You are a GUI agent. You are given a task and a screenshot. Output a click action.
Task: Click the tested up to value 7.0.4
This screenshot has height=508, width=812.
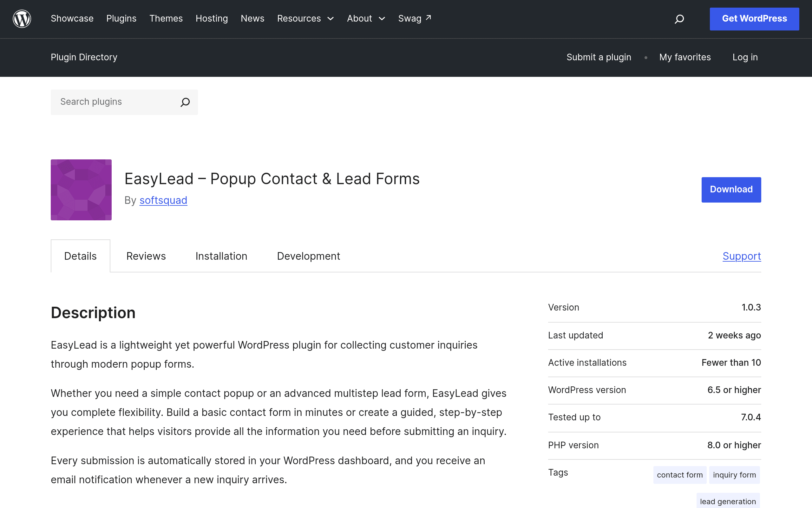(x=751, y=417)
